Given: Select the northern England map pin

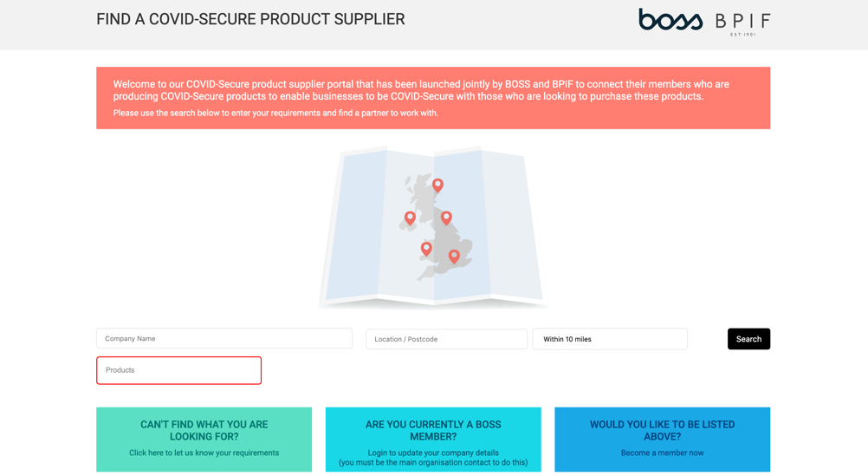Looking at the screenshot, I should (x=446, y=218).
